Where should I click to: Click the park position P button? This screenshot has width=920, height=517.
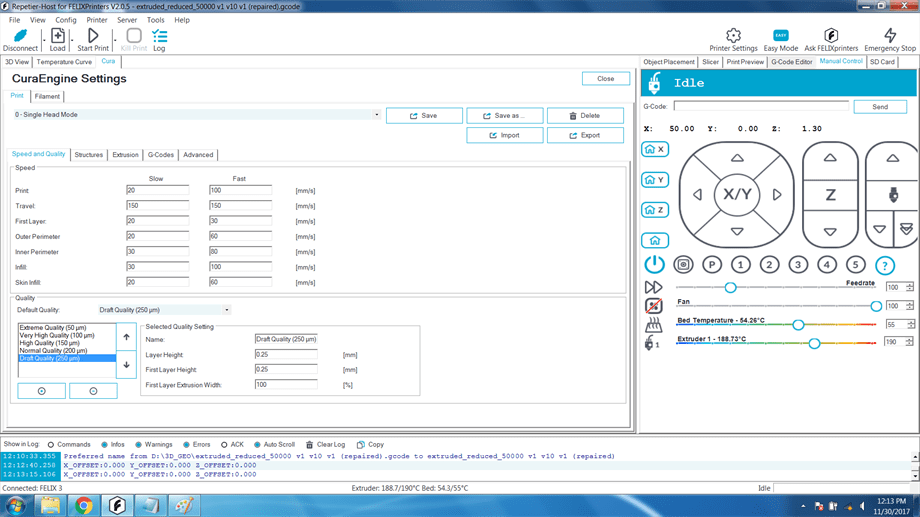coord(712,265)
